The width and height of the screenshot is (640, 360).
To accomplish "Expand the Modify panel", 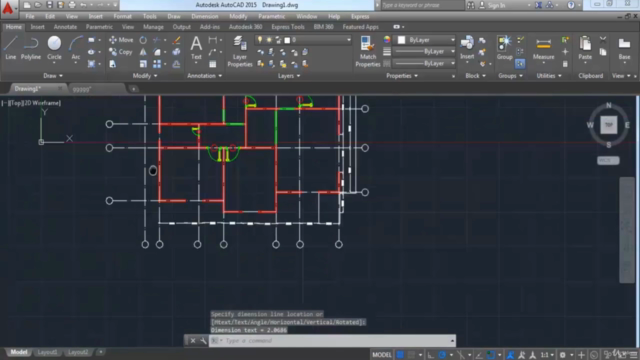I will [x=145, y=76].
